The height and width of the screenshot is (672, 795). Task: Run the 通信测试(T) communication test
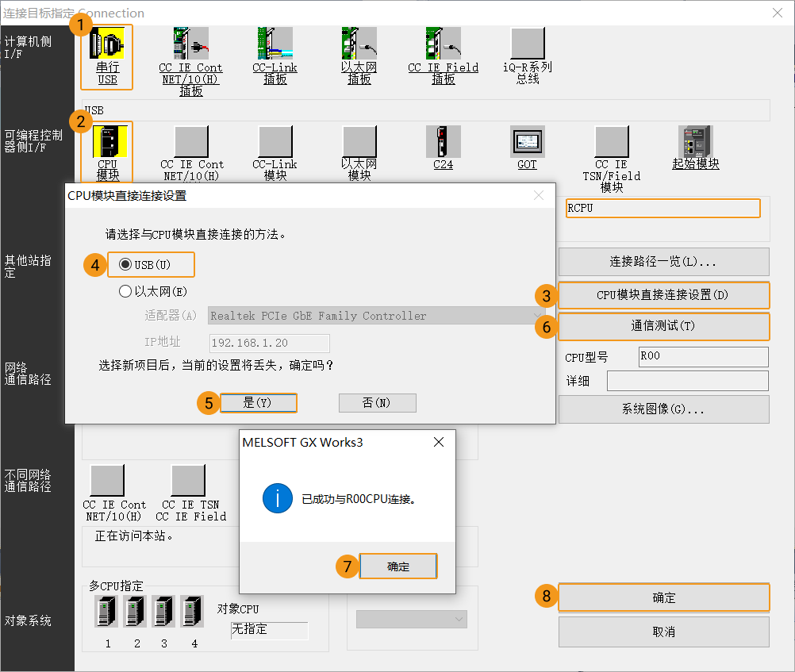(663, 327)
